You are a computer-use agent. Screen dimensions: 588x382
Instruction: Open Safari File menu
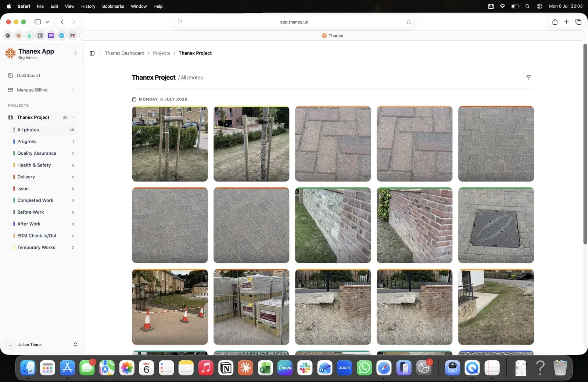point(40,6)
